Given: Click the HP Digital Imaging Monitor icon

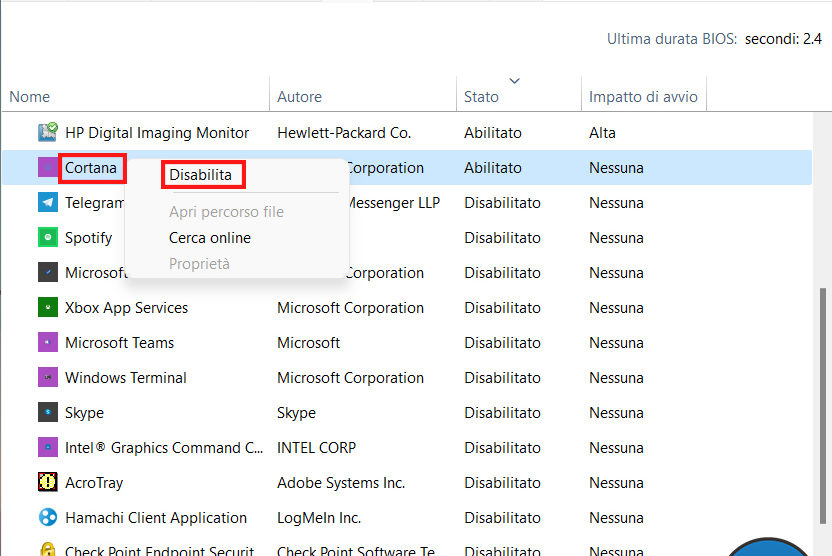Looking at the screenshot, I should (48, 132).
